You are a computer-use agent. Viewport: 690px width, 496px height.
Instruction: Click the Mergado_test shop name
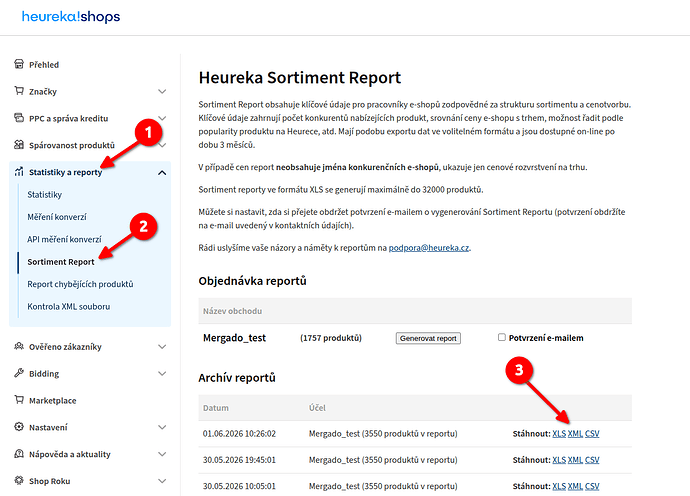pos(235,338)
